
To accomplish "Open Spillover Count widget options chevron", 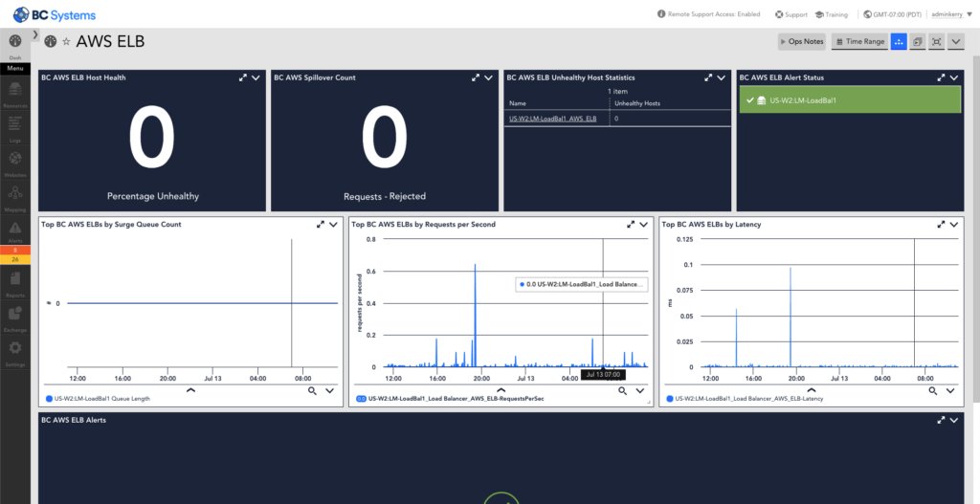I will click(488, 77).
